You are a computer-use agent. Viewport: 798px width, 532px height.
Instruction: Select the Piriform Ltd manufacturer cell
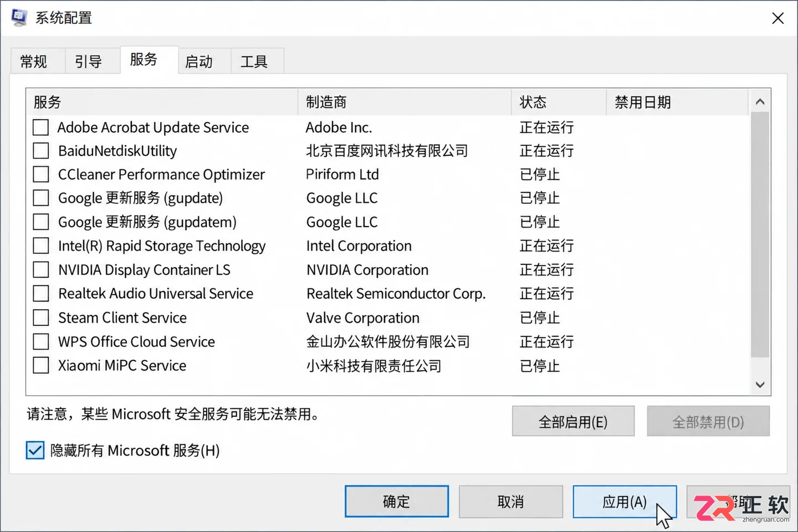(342, 175)
